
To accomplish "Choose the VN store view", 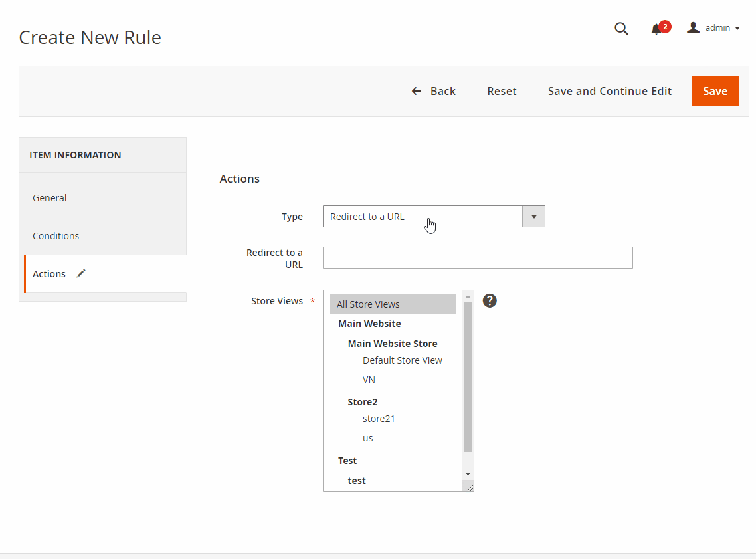I will tap(369, 380).
